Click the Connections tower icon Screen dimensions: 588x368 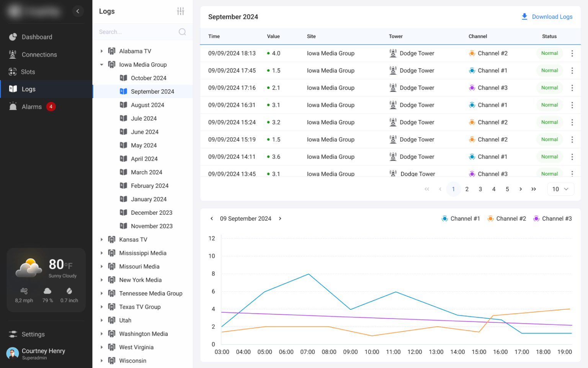point(13,54)
